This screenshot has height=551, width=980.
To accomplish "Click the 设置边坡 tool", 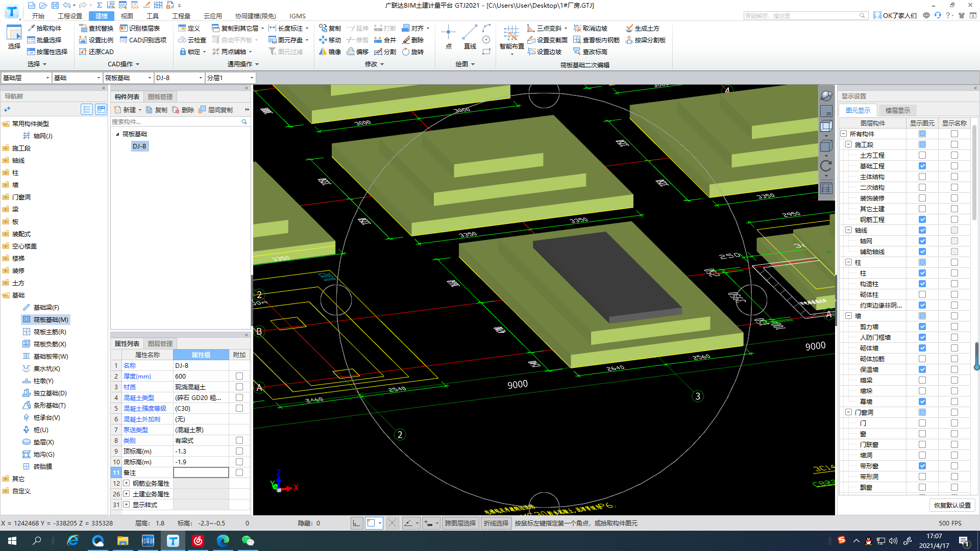I will pos(544,52).
